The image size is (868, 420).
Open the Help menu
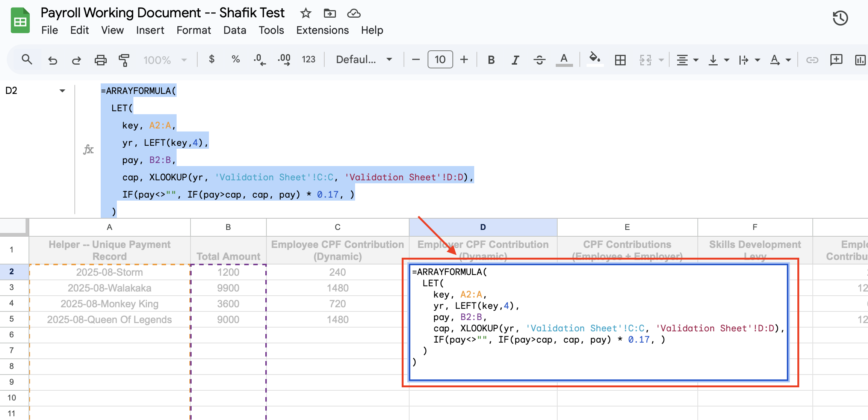click(x=372, y=30)
